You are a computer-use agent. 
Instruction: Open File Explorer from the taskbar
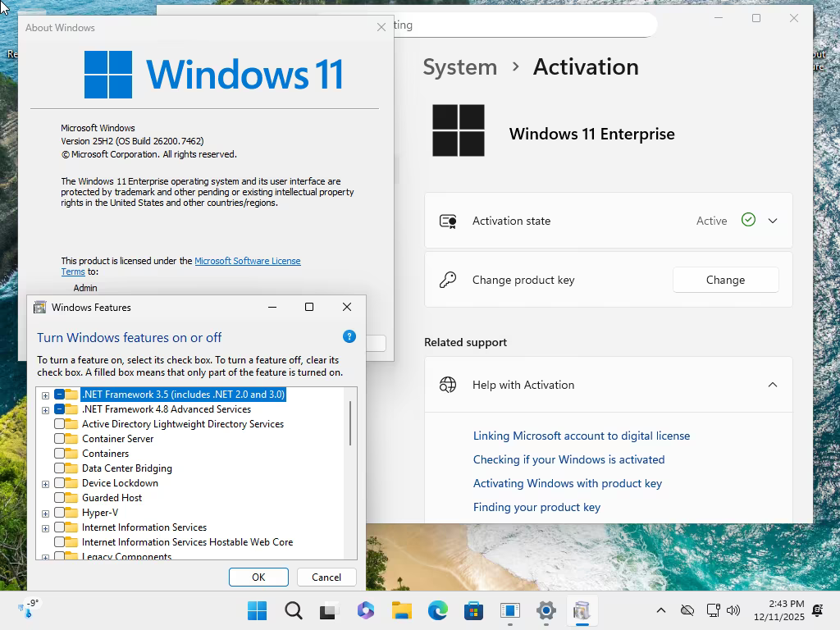coord(401,610)
